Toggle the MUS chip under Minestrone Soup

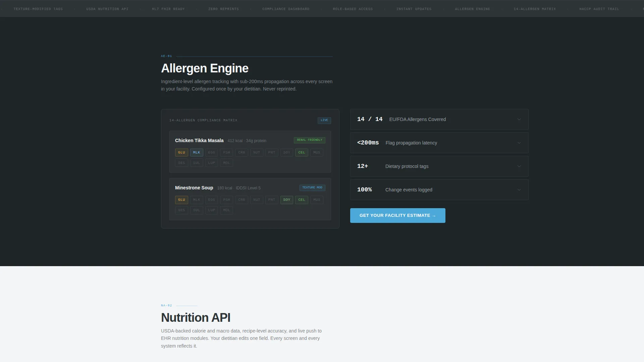click(x=317, y=200)
